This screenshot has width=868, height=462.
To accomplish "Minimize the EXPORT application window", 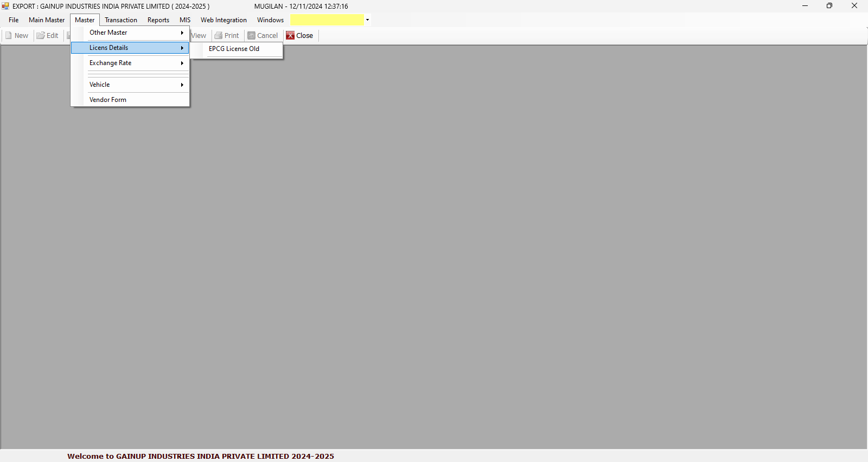I will coord(805,6).
